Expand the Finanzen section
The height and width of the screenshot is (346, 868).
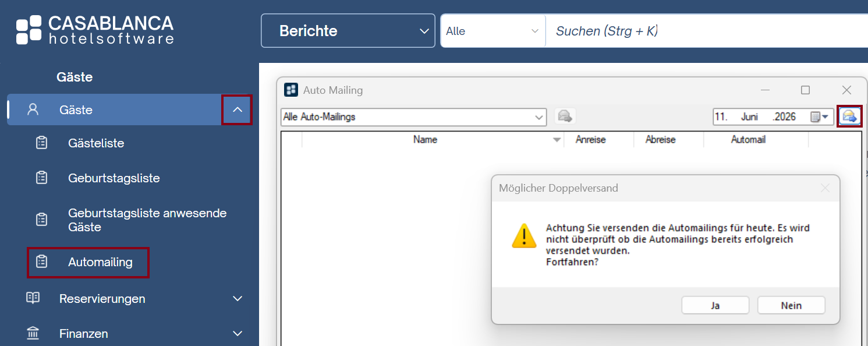pos(237,334)
